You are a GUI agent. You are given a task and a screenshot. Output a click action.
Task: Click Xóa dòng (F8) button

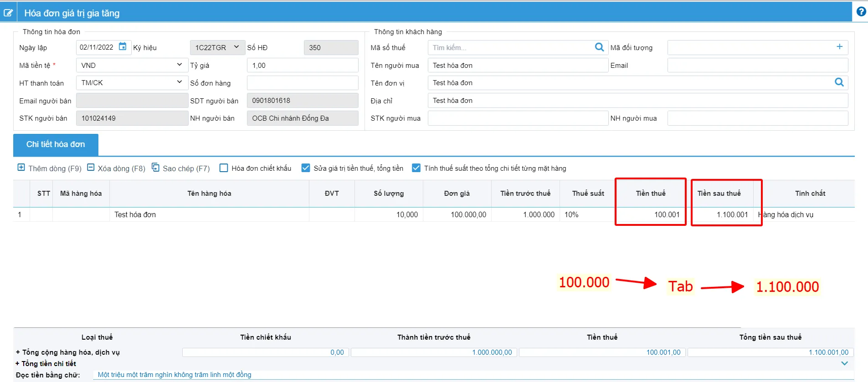(116, 168)
